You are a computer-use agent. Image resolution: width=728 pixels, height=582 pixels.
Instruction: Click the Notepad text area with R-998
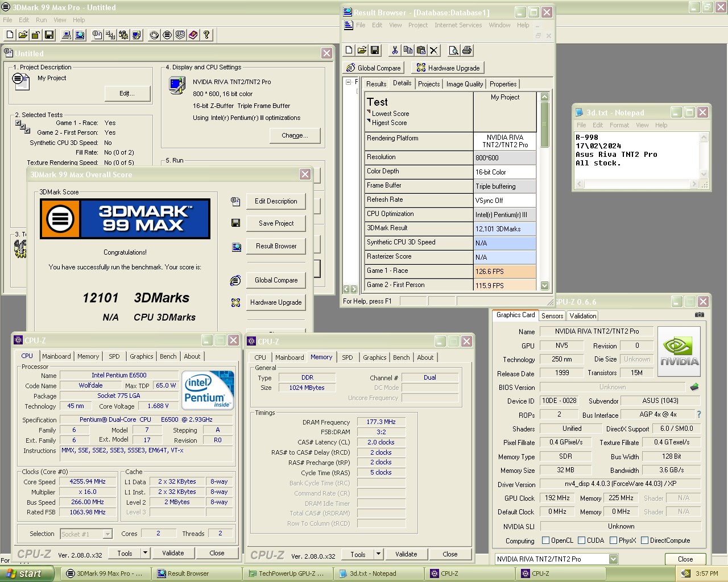click(x=637, y=155)
